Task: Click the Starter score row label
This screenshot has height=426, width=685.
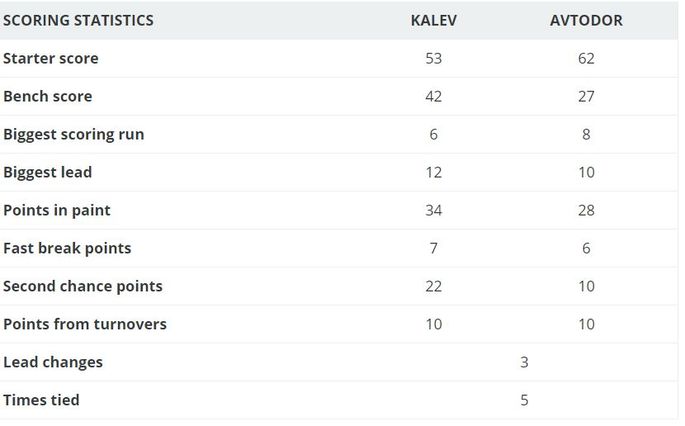Action: (51, 59)
